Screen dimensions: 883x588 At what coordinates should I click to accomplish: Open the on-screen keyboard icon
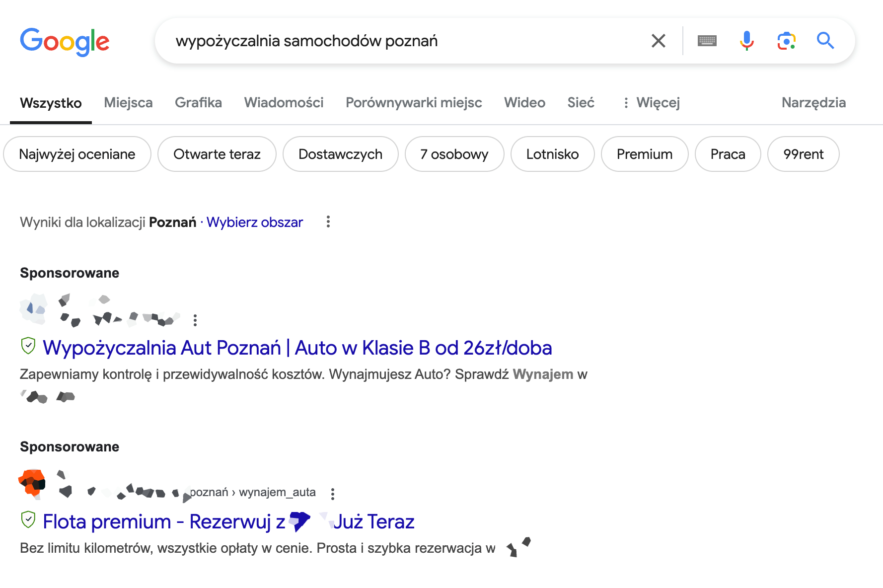tap(707, 41)
